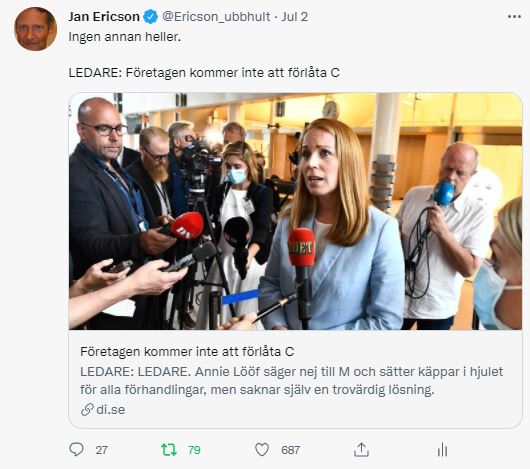The image size is (530, 469).
Task: Click the article summary about Annie Lööf
Action: pyautogui.click(x=291, y=380)
